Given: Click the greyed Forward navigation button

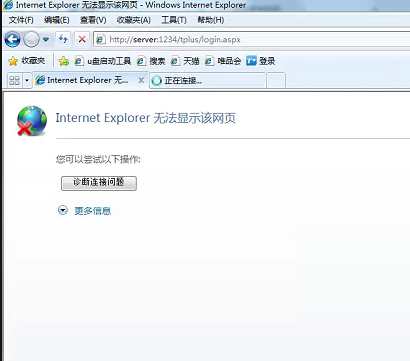Looking at the screenshot, I should point(32,40).
